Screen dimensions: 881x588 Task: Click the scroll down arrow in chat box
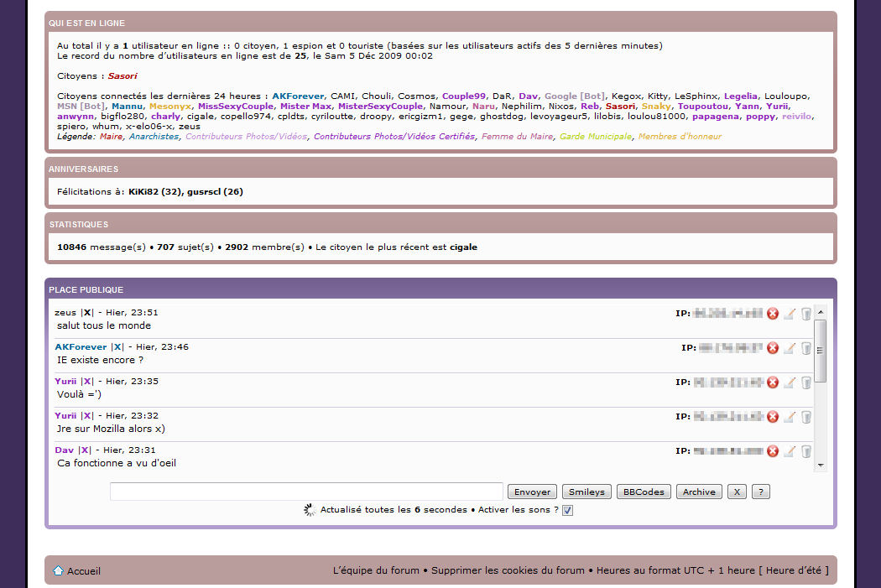pos(821,466)
